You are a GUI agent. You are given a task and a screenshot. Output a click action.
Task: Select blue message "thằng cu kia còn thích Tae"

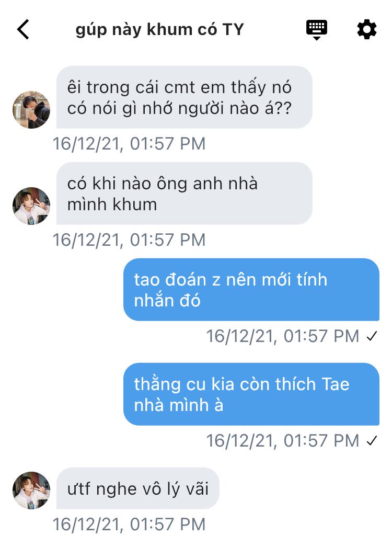tap(251, 394)
